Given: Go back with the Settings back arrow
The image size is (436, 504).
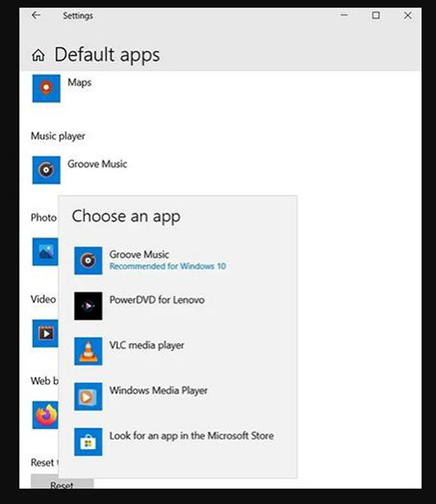Looking at the screenshot, I should 36,15.
